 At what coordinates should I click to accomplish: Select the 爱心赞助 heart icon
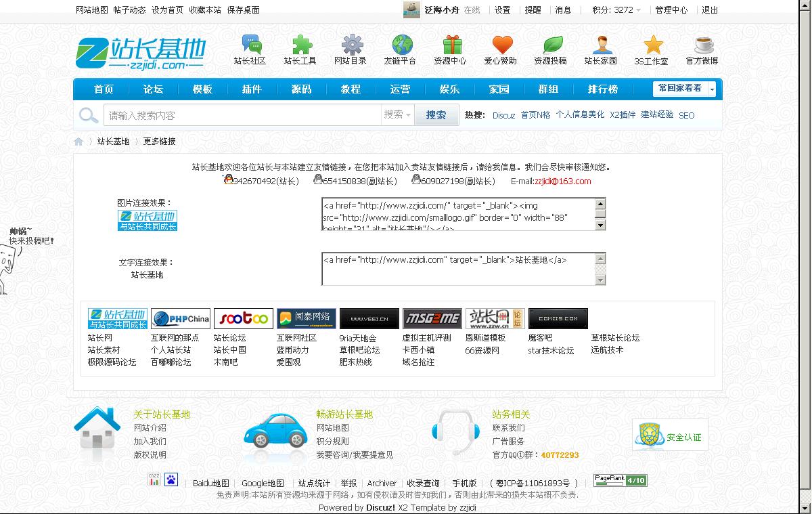(501, 49)
